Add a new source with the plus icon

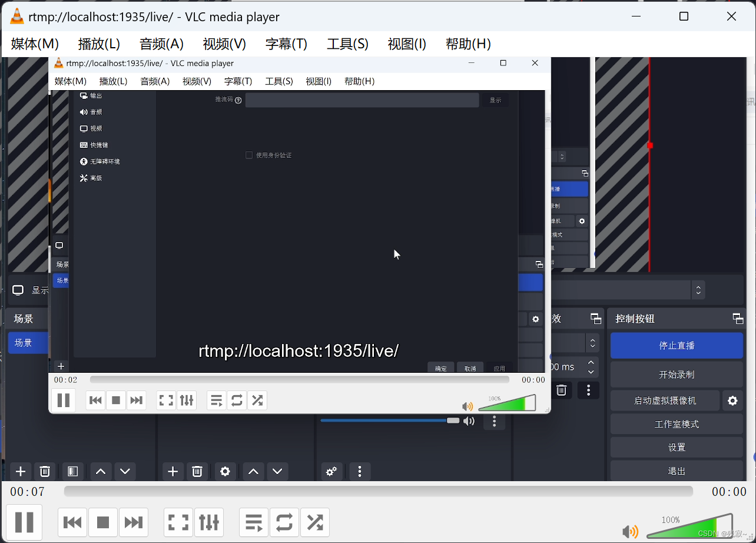(173, 471)
